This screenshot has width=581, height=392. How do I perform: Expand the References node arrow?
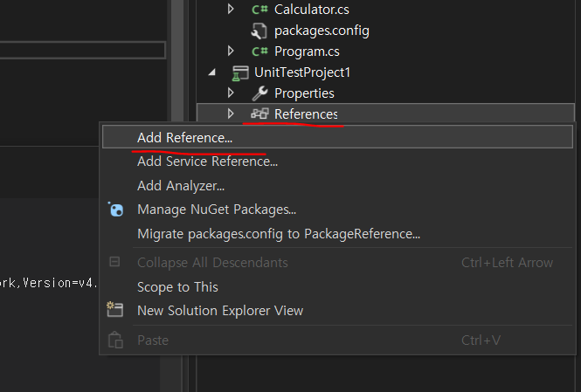[232, 114]
